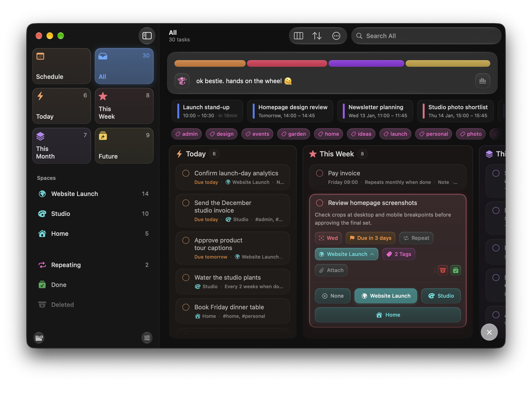532x396 pixels.
Task: Assign task to Home space button
Action: [388, 315]
